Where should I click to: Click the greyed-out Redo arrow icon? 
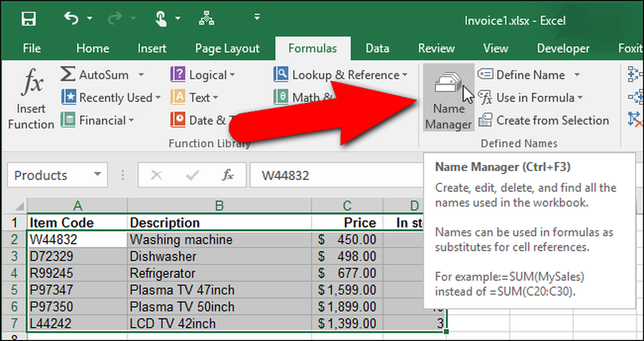(115, 18)
